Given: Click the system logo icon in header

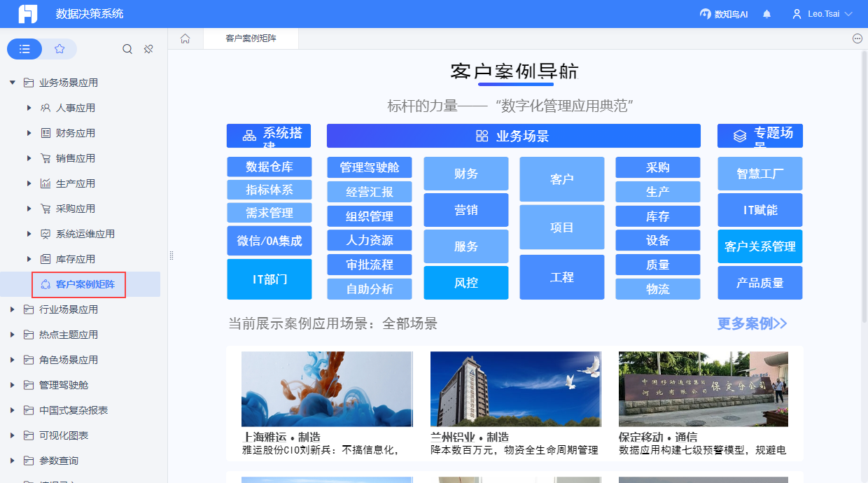Looking at the screenshot, I should (x=28, y=14).
